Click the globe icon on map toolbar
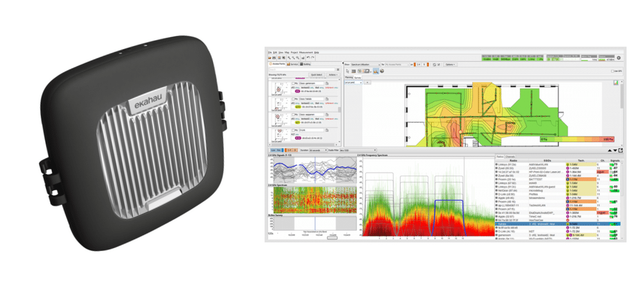Image resolution: width=644 pixels, height=285 pixels. pos(382,71)
